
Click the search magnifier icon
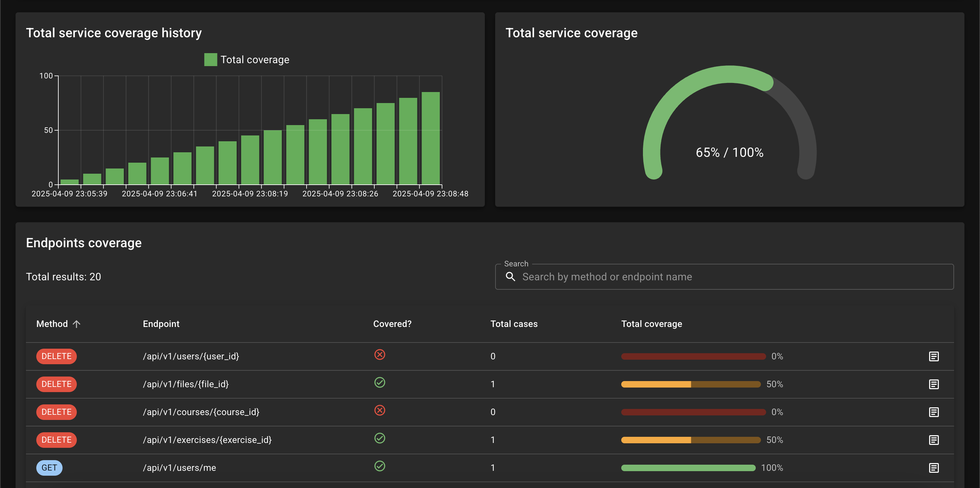pyautogui.click(x=510, y=277)
